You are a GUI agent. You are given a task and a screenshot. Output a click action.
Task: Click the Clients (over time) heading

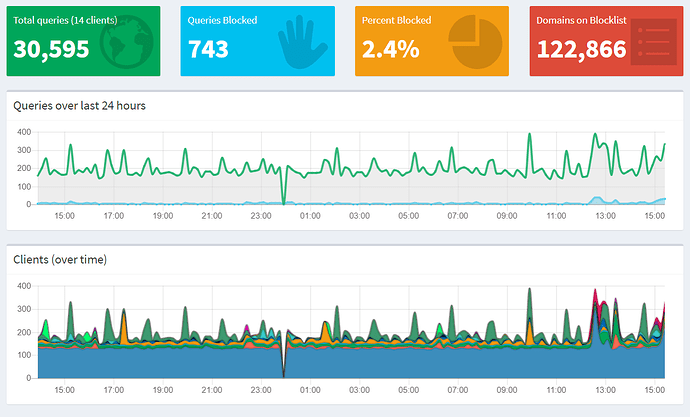(x=60, y=260)
